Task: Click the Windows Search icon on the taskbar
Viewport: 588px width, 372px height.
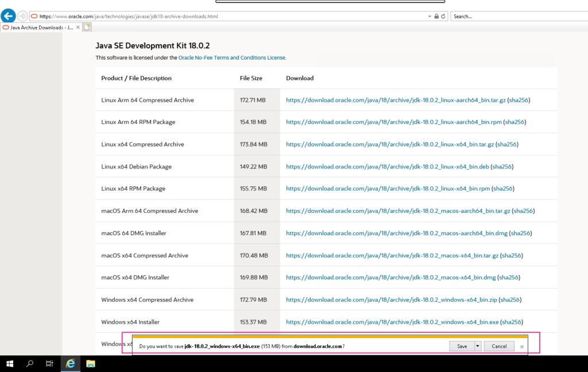Action: pyautogui.click(x=29, y=363)
